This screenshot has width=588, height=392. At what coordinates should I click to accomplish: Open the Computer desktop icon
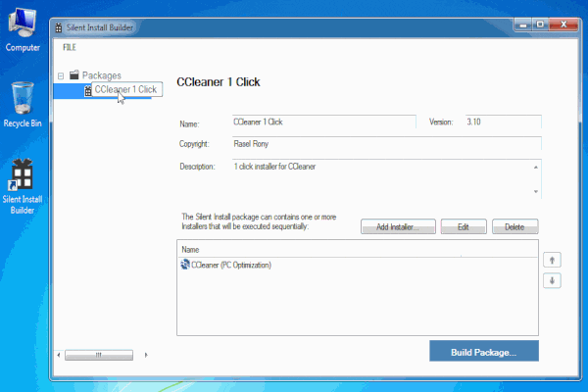pos(23,30)
